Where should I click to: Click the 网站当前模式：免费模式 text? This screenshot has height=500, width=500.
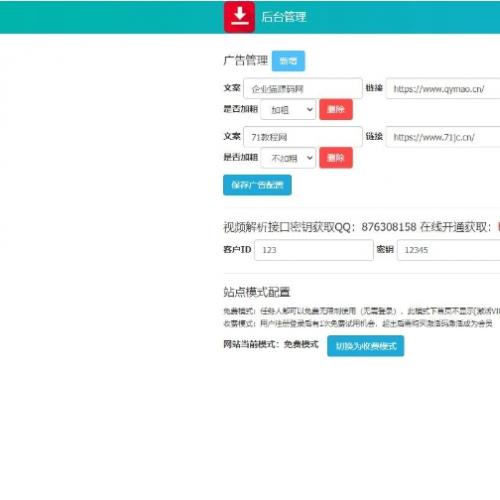271,344
